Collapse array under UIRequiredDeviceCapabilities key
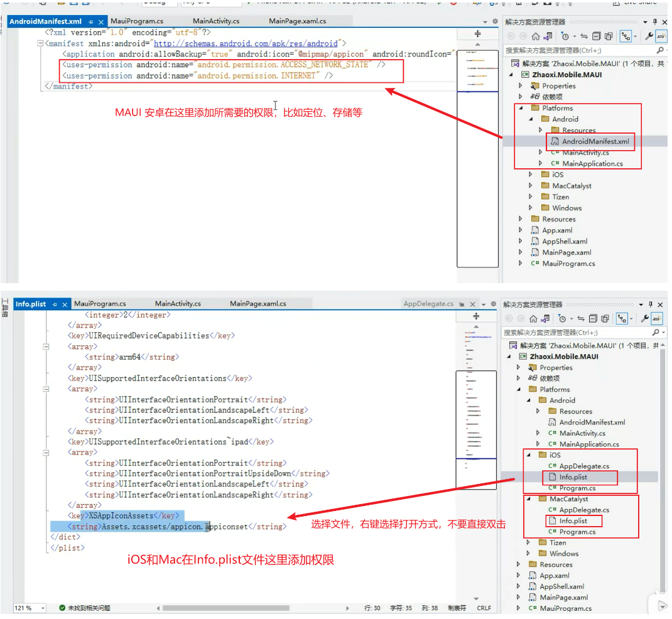 point(46,347)
